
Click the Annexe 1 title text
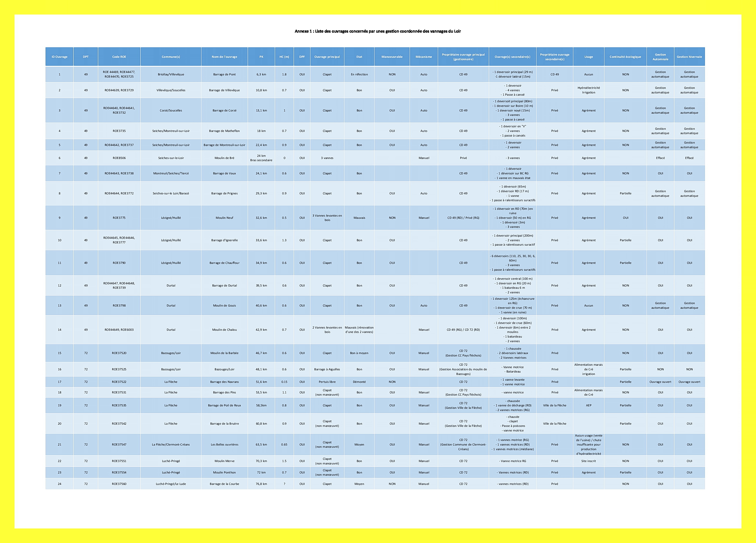(x=378, y=31)
